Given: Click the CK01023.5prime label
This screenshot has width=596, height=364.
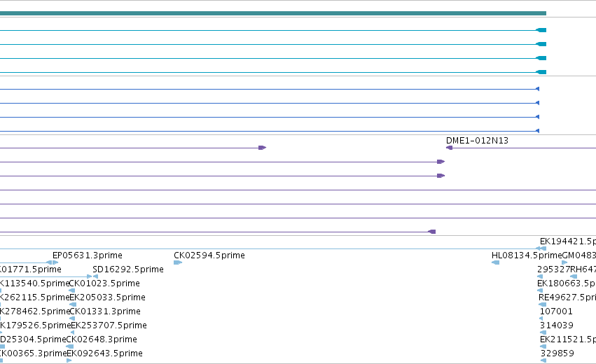Looking at the screenshot, I should (104, 283).
